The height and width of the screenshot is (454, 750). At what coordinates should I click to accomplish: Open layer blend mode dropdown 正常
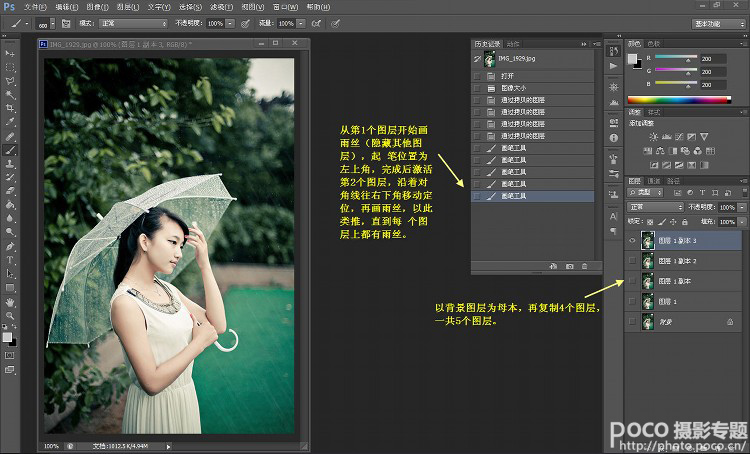(655, 207)
